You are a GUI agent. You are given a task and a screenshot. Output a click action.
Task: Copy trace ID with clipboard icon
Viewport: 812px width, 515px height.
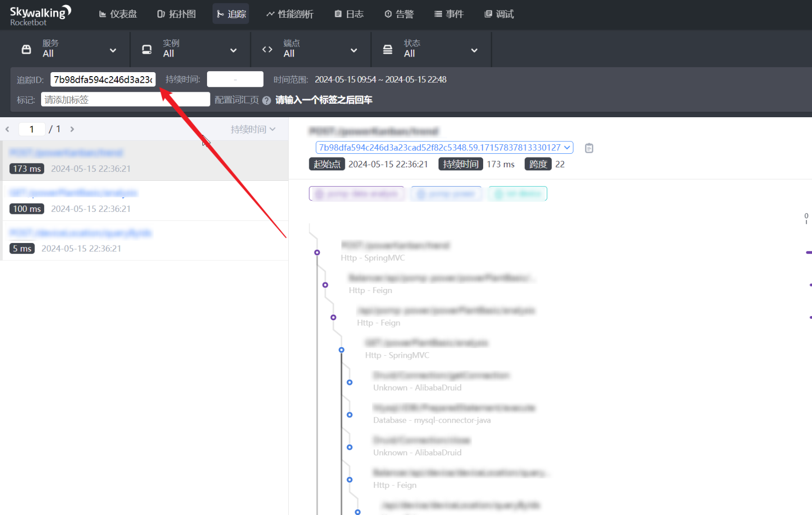(x=589, y=148)
